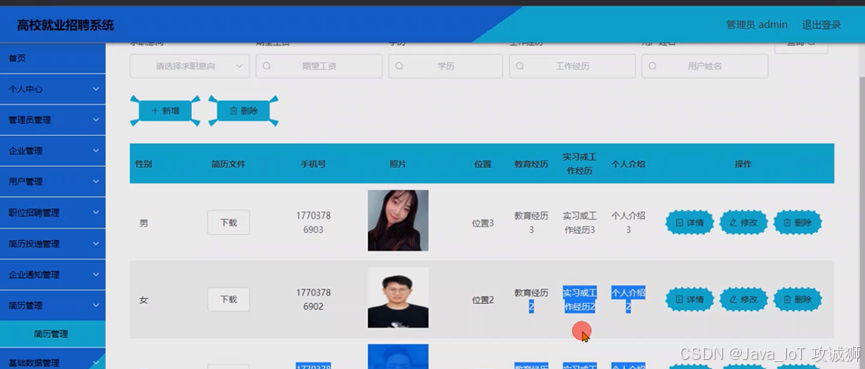
Task: Click 删除 for the 位置2 row
Action: 798,300
